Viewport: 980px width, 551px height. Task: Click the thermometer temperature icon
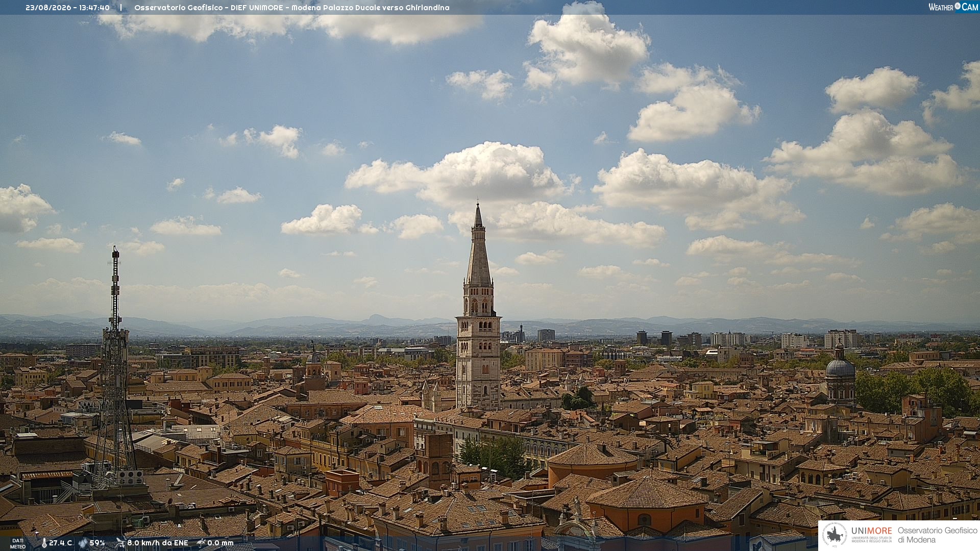click(44, 543)
